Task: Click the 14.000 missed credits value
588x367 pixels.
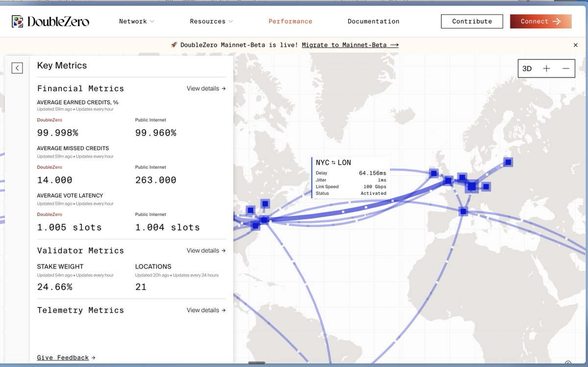Action: (55, 180)
